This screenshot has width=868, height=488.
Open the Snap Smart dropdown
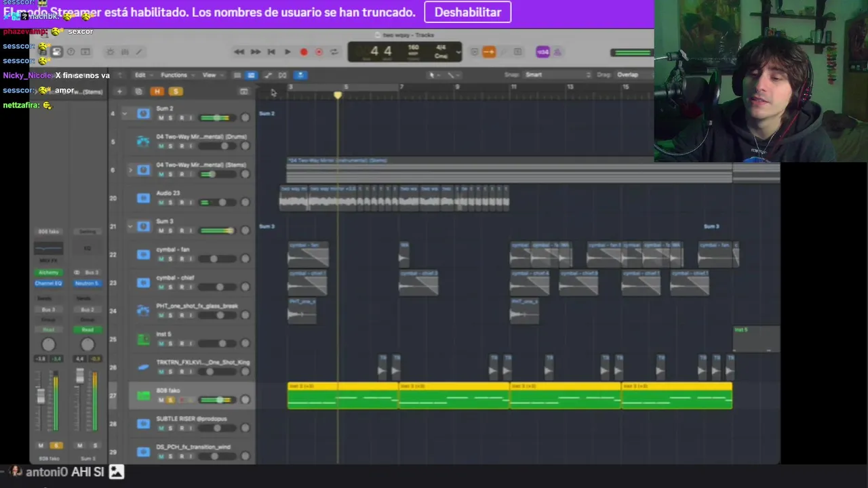pos(557,75)
